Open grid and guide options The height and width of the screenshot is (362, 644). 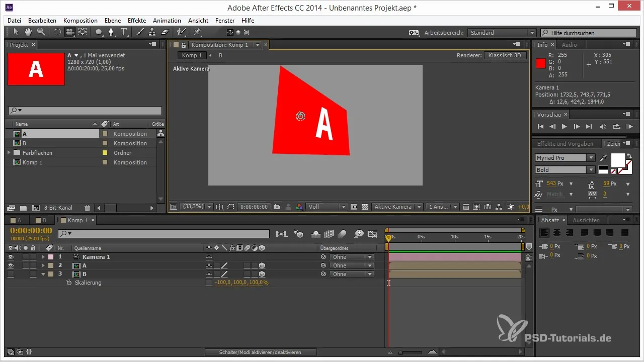coord(219,207)
